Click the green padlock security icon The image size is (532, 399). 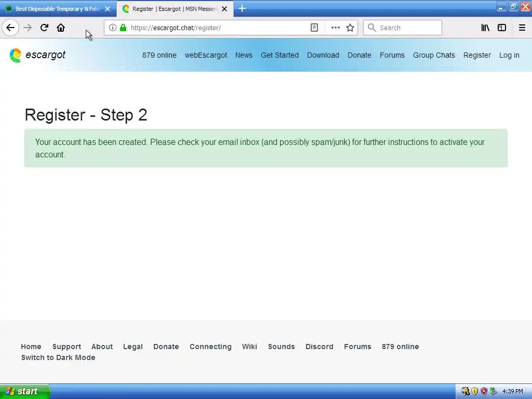pos(123,28)
